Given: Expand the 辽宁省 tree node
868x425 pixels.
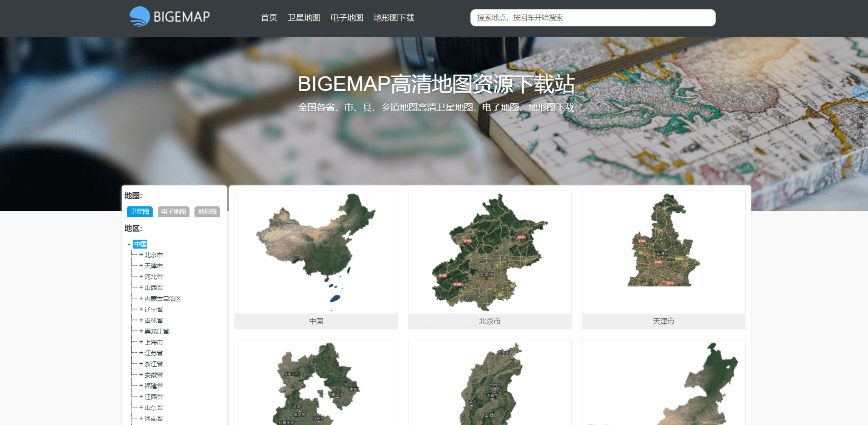Looking at the screenshot, I should 141,310.
